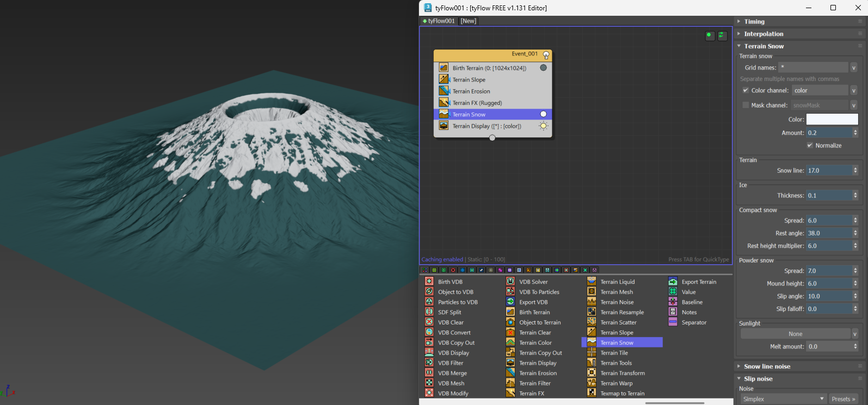868x405 pixels.
Task: Uncheck the Normalize checkbox
Action: click(810, 145)
